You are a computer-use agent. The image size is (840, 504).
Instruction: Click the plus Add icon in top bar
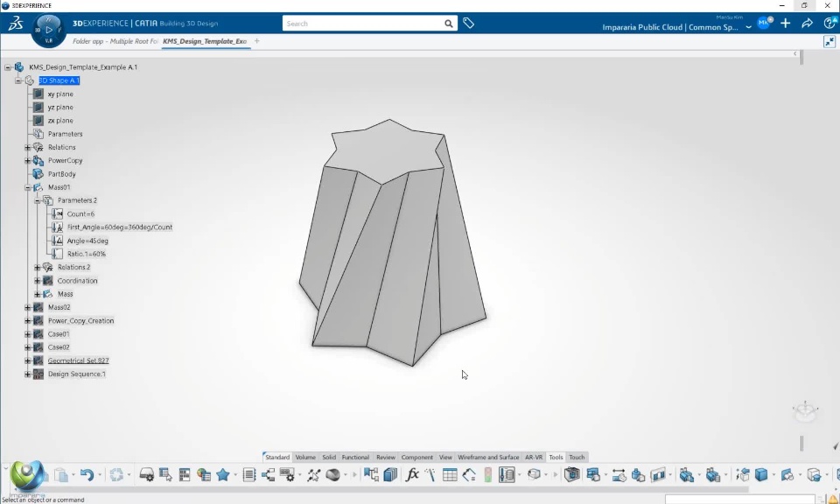click(x=786, y=23)
